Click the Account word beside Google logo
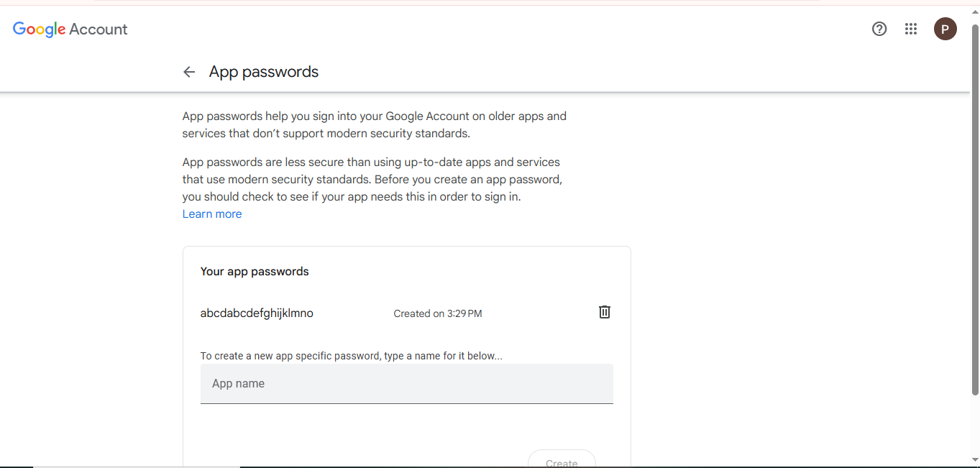 (x=99, y=29)
